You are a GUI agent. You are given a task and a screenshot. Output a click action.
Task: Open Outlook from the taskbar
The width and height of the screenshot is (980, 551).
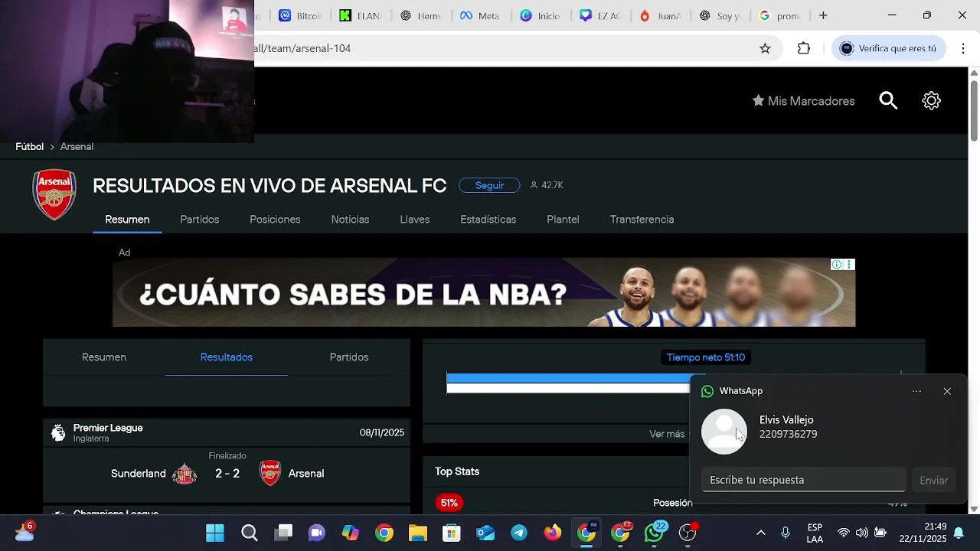485,533
